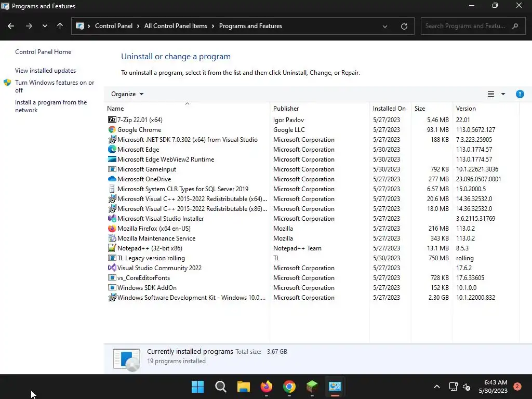Click the Programs and Features breadcrumb

250,26
